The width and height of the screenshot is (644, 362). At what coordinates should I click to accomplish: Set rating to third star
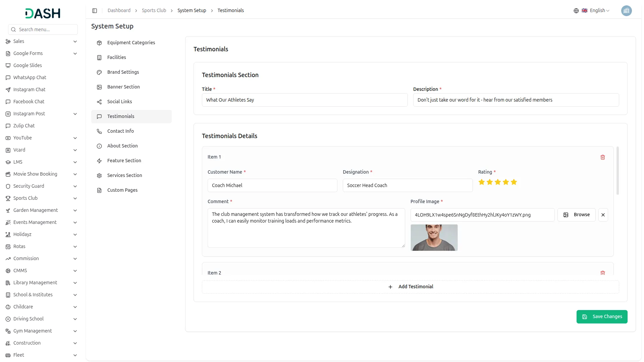pos(497,182)
